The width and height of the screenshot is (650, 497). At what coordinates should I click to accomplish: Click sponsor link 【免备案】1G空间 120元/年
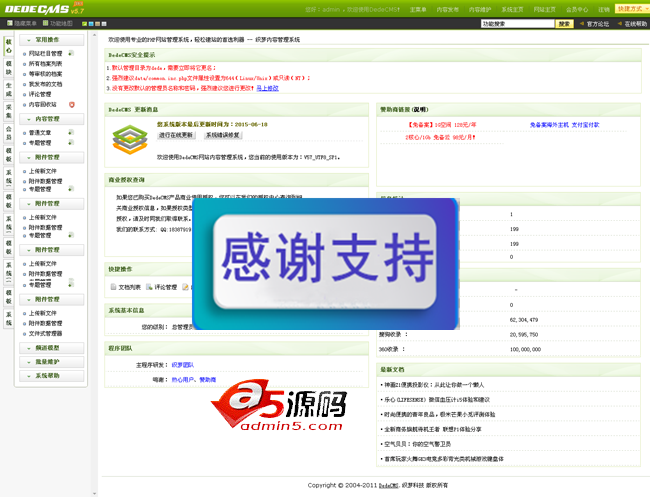tap(442, 125)
